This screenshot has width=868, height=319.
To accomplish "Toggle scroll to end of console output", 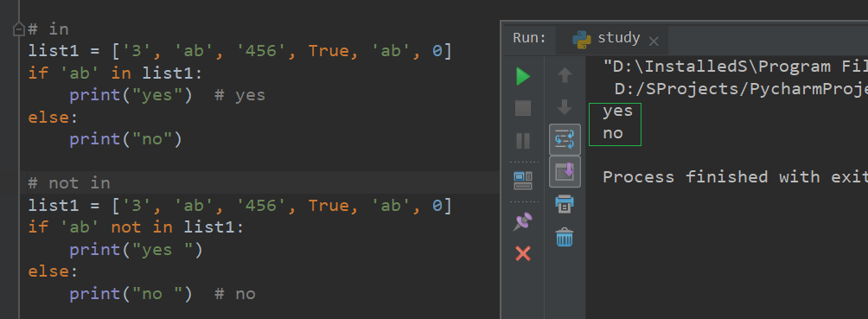I will (x=565, y=172).
